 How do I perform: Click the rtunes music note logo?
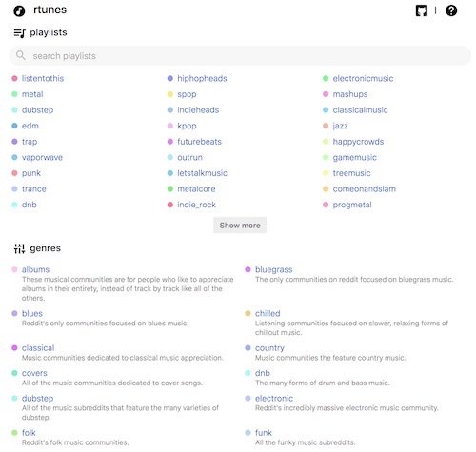pyautogui.click(x=19, y=10)
